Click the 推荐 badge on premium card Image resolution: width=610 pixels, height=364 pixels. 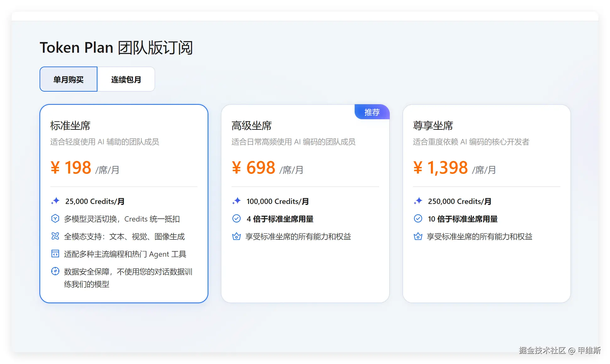pyautogui.click(x=372, y=112)
